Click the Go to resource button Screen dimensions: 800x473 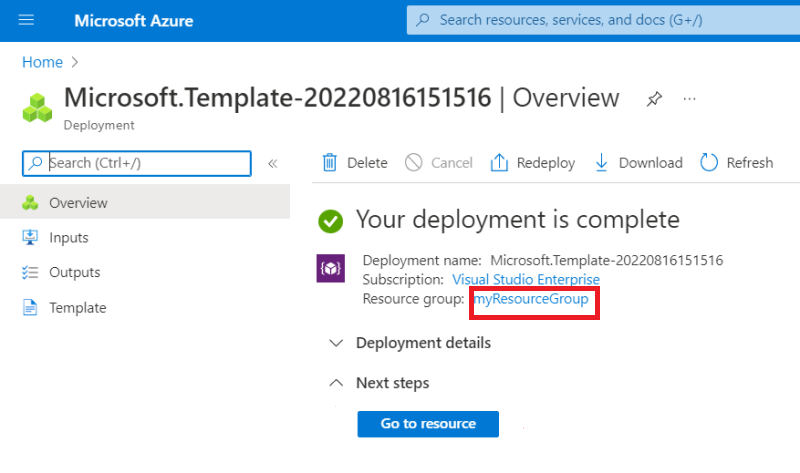pos(428,424)
